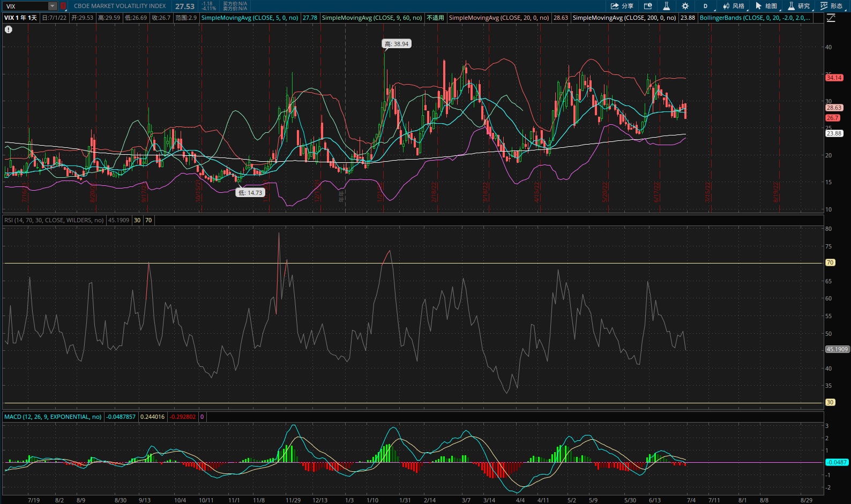Open the 风格 style menu
Image resolution: width=851 pixels, height=504 pixels.
734,6
